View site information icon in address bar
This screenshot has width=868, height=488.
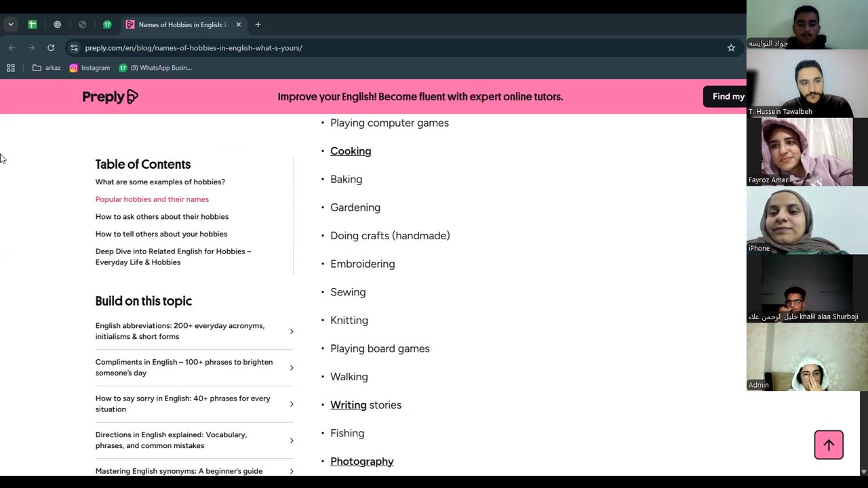click(75, 47)
